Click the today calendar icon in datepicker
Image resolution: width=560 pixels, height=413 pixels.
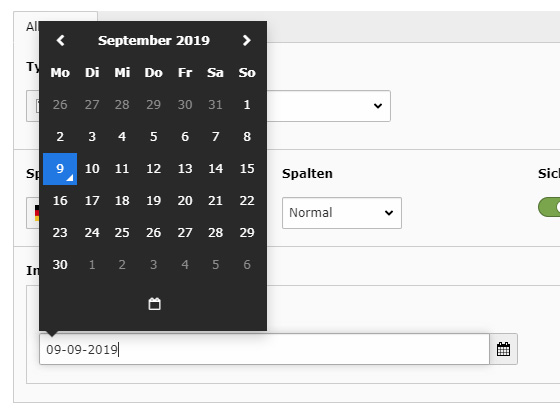[x=154, y=304]
